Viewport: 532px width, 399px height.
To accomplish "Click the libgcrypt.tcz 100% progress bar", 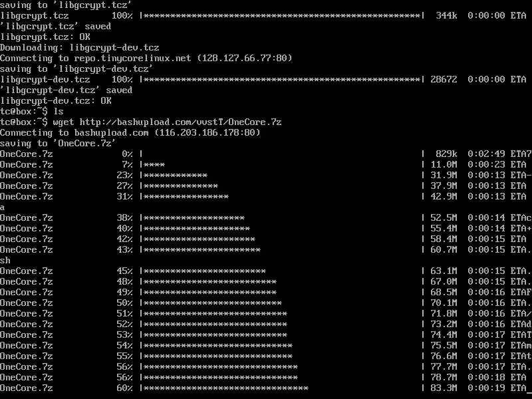I will click(x=282, y=15).
